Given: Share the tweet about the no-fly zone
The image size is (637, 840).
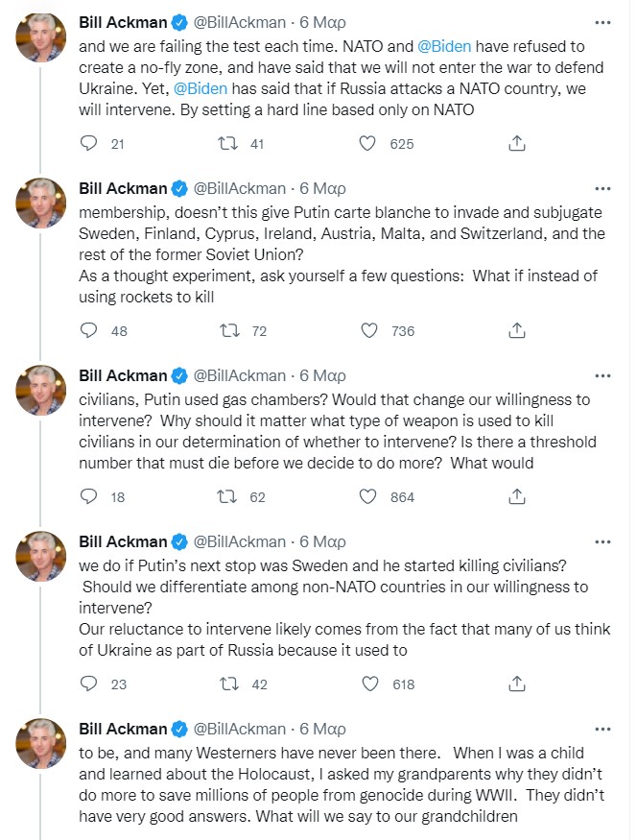Looking at the screenshot, I should [x=516, y=143].
